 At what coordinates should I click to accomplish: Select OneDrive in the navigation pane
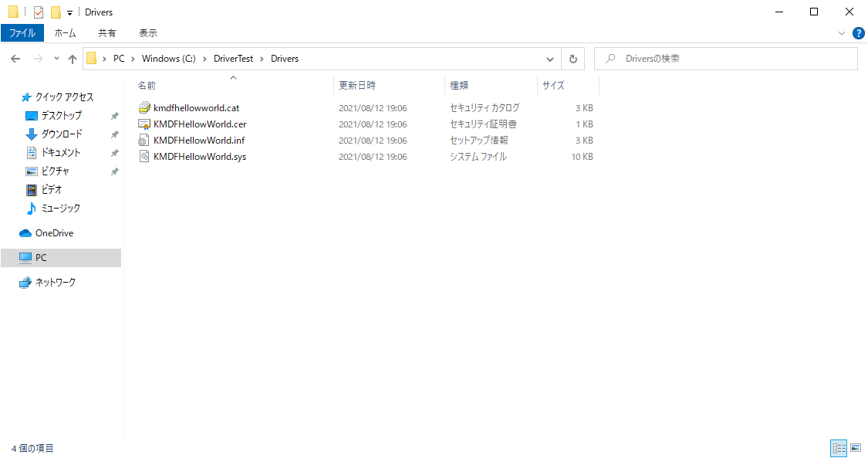54,233
